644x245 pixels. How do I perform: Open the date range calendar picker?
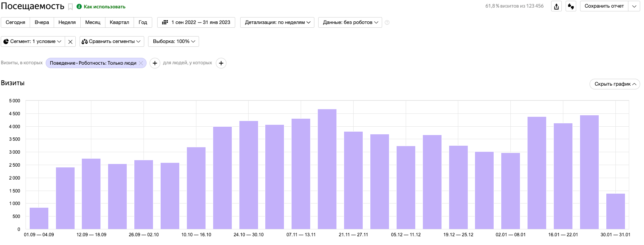pos(196,22)
